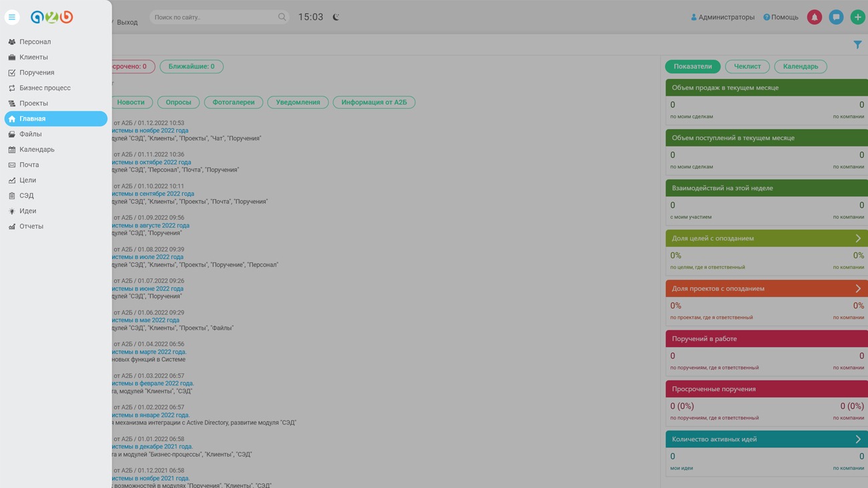The height and width of the screenshot is (488, 868).
Task: Expand the delayed goals share indicator
Action: [x=857, y=238]
